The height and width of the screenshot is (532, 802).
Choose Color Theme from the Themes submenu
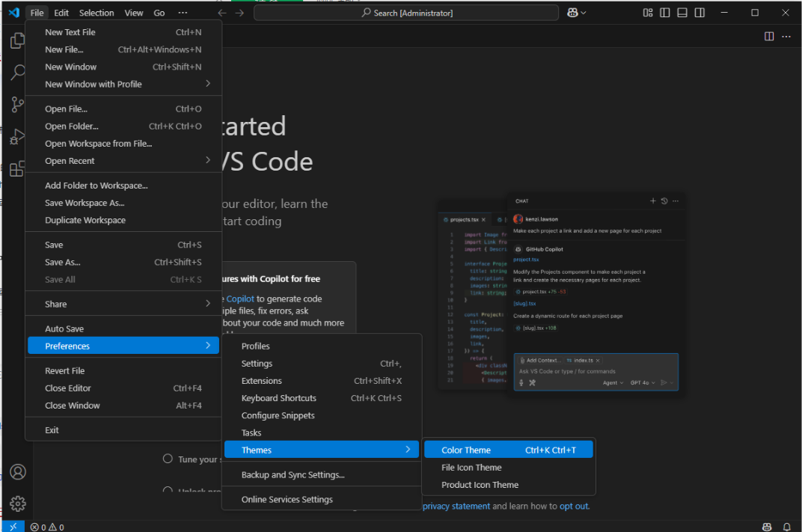pyautogui.click(x=509, y=450)
